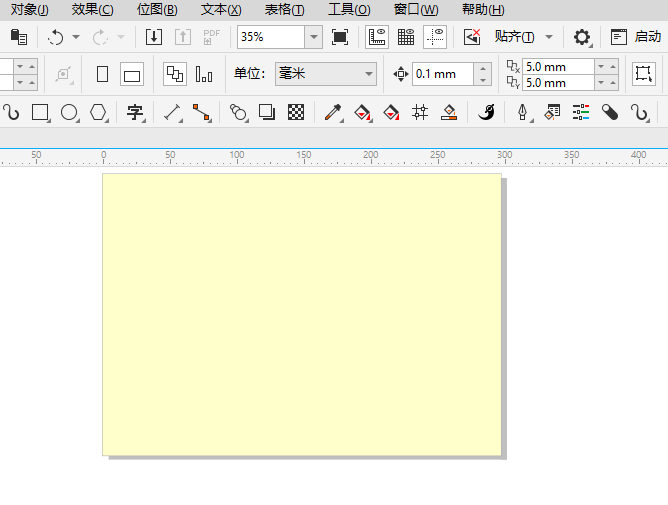Undo the last action
668x505 pixels.
tap(56, 37)
